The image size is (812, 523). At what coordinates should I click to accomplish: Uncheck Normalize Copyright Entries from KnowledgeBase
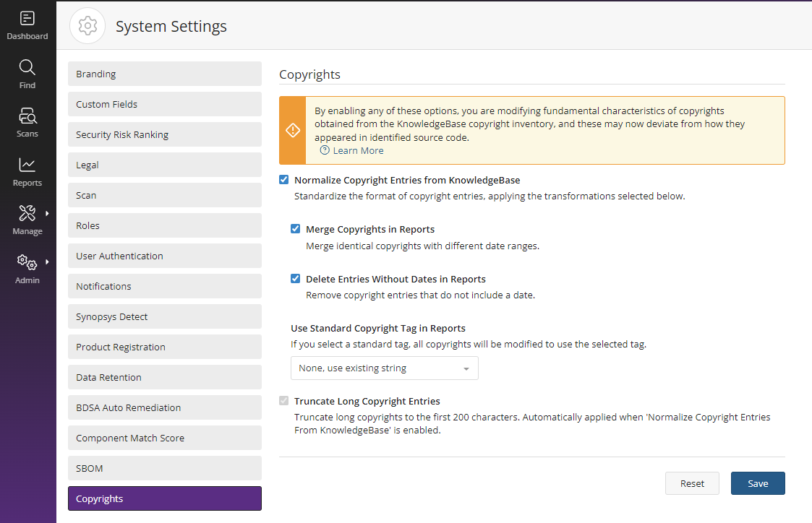284,180
